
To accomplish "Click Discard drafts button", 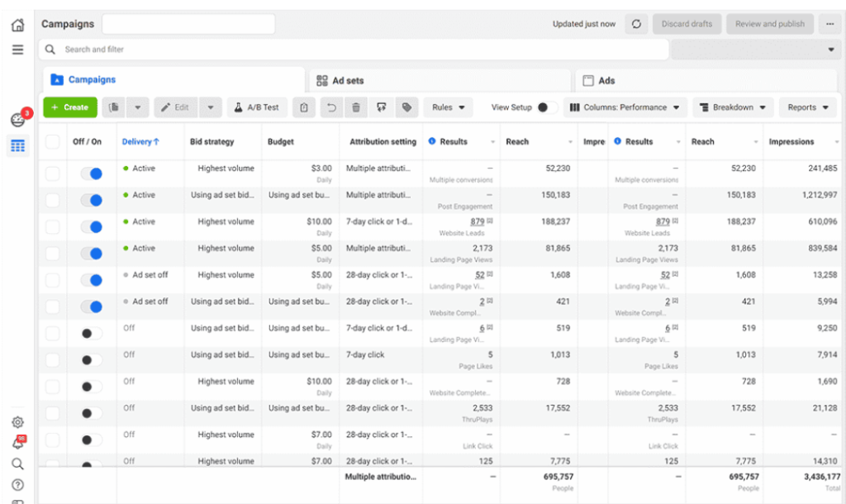I will coord(687,24).
